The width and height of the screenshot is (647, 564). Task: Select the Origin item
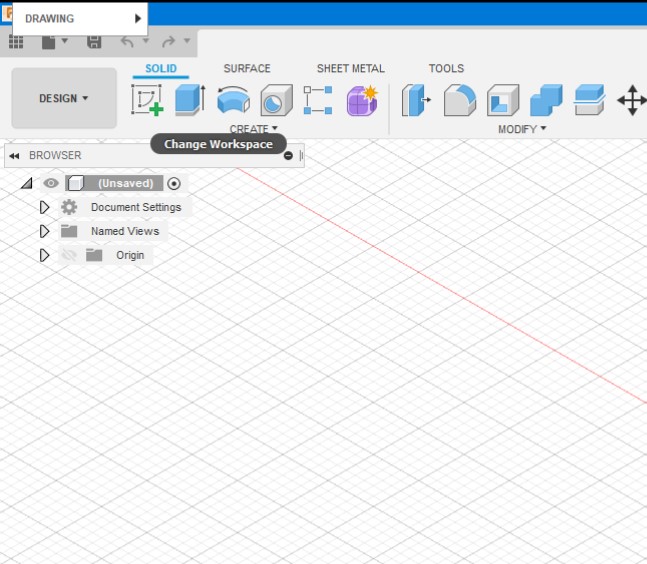130,255
